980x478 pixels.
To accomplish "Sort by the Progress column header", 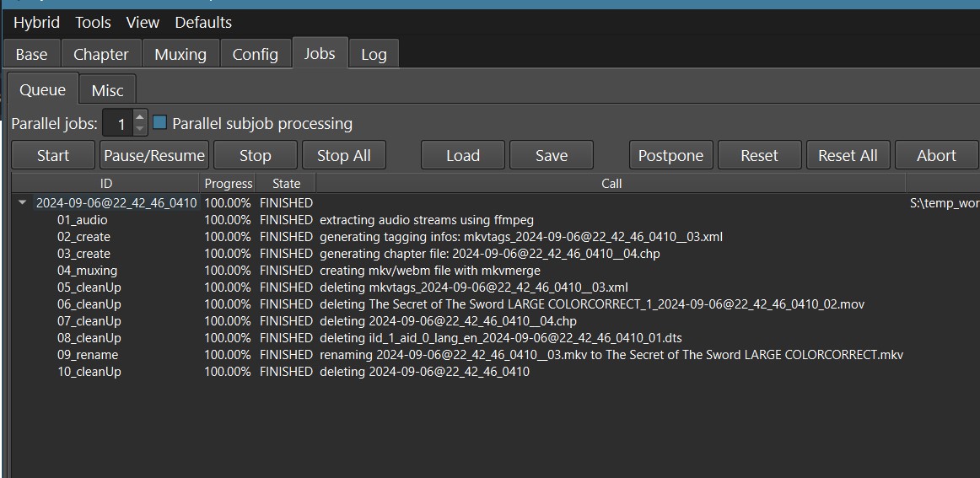I will (x=229, y=183).
